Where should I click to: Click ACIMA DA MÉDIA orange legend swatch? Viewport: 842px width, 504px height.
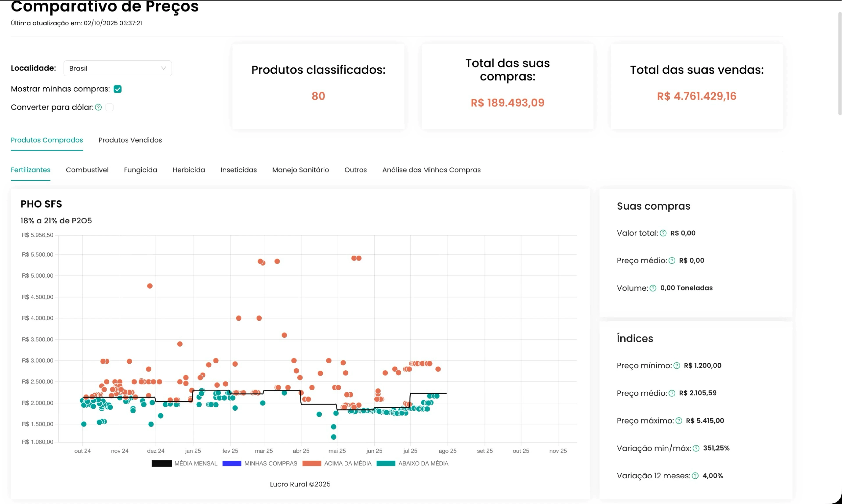[311, 463]
